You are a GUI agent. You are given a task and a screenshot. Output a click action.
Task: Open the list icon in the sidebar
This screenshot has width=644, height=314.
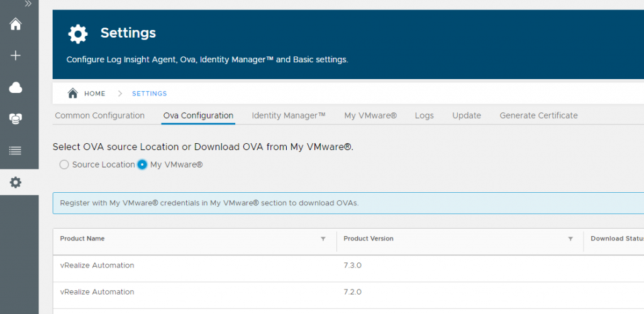coord(16,151)
